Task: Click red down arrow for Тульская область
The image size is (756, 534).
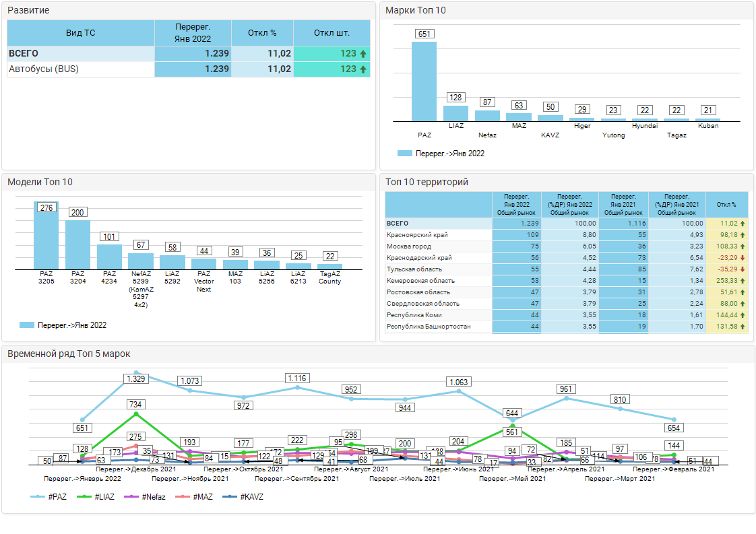Action: coord(742,269)
